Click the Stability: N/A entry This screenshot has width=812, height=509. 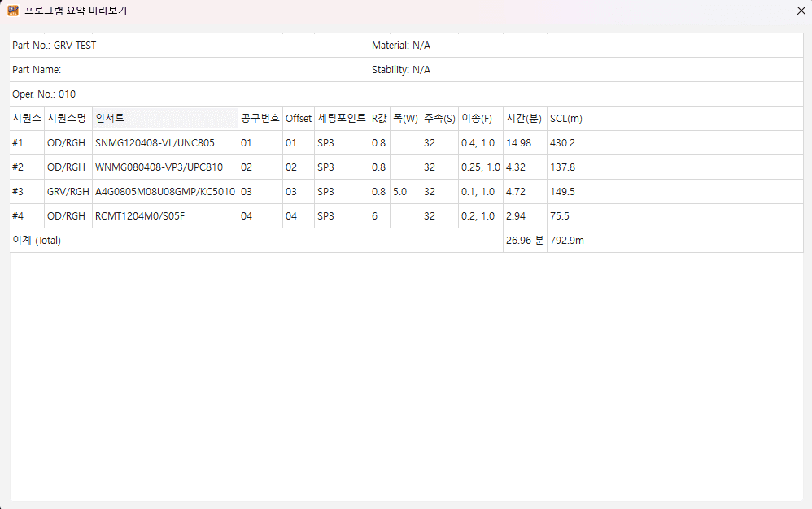tap(401, 69)
